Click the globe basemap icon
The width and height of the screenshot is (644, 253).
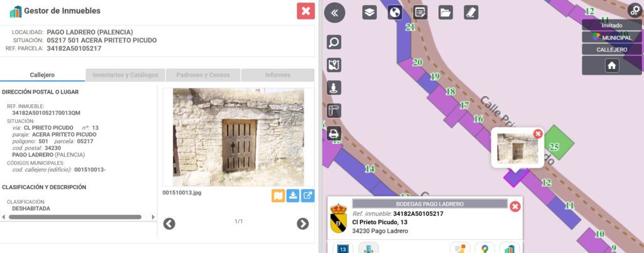pyautogui.click(x=395, y=13)
